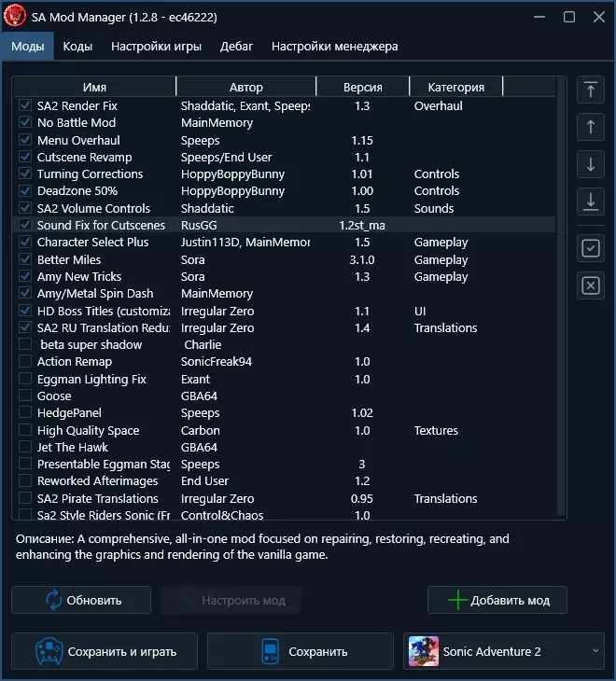The height and width of the screenshot is (681, 616).
Task: Select the Presentable Eggman Stages name
Action: click(104, 465)
